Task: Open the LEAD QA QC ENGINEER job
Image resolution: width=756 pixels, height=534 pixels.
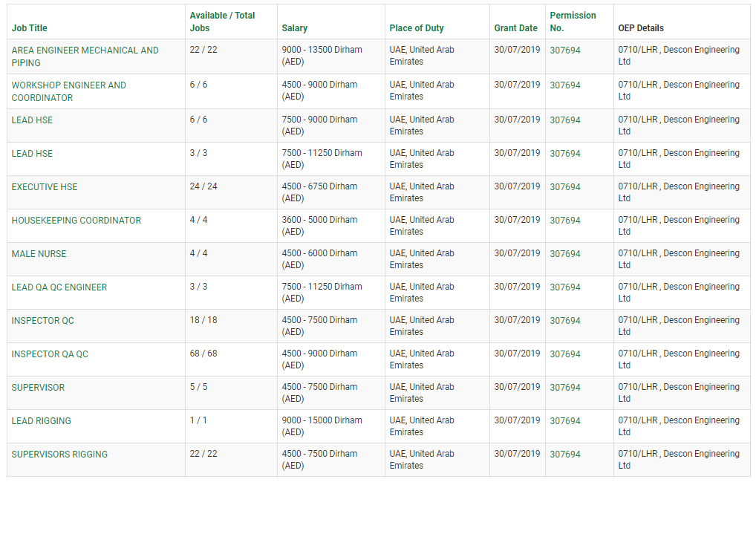Action: coord(59,287)
